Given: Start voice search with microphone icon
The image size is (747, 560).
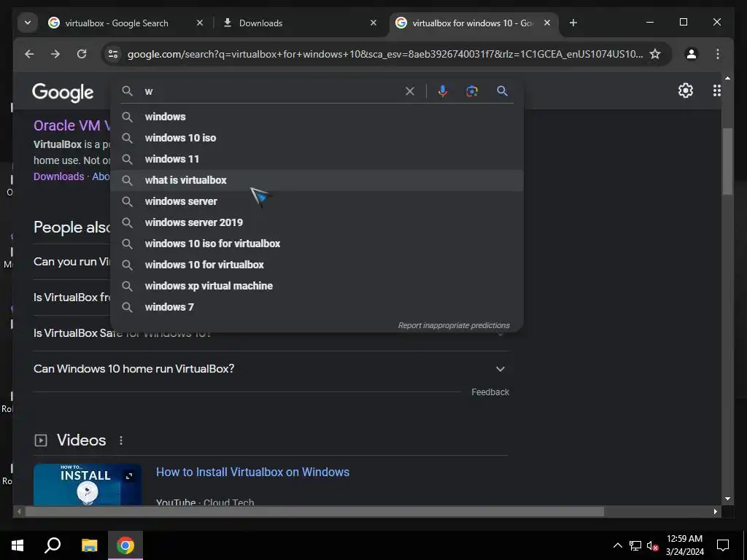Looking at the screenshot, I should [x=443, y=91].
